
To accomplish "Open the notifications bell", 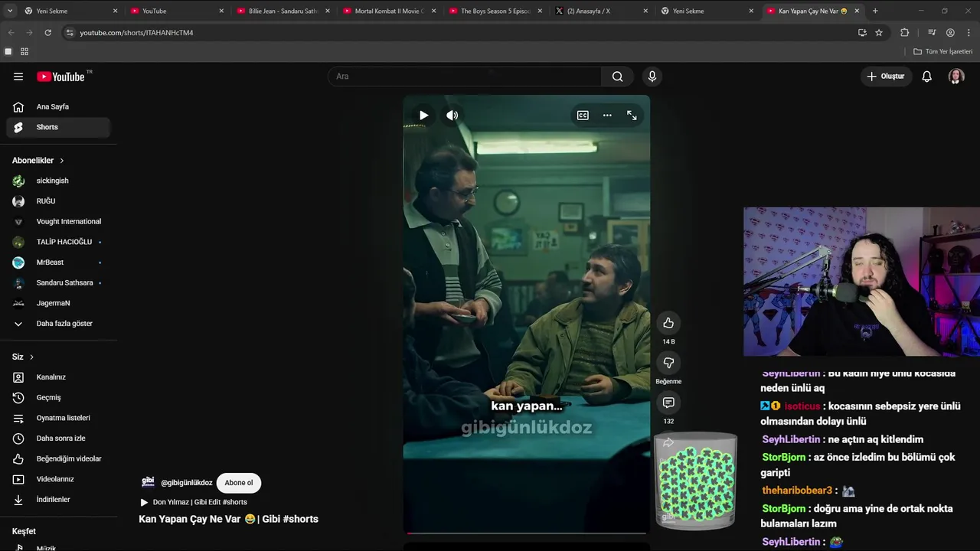I will pos(926,77).
